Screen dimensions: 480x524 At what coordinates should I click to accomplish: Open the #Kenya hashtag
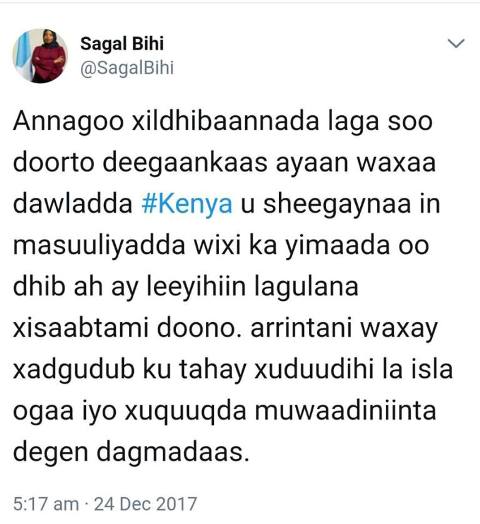187,204
